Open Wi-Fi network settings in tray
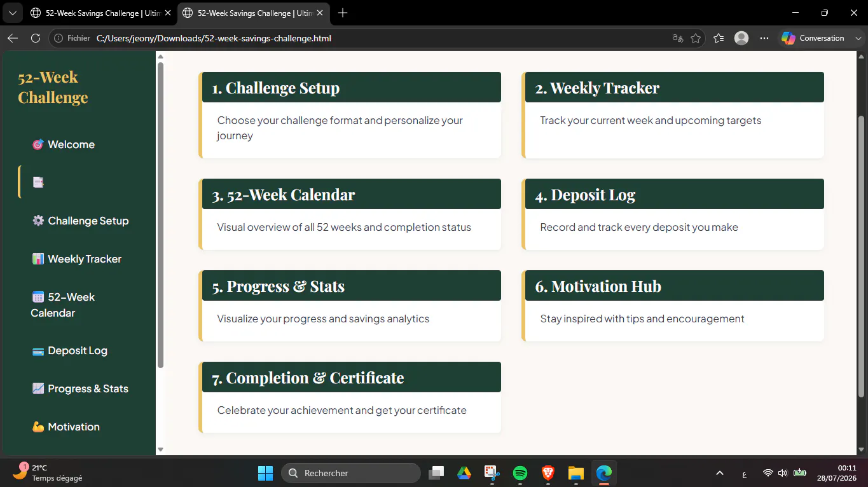 768,473
